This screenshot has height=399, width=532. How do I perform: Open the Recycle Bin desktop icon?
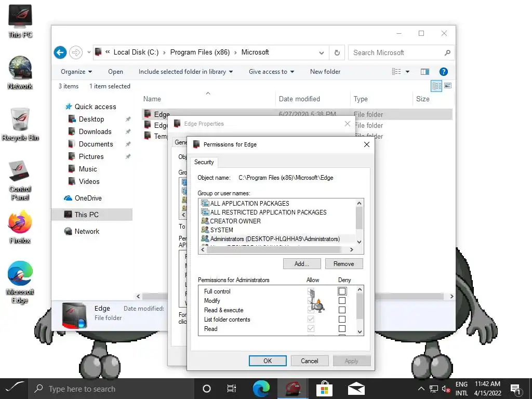(20, 124)
